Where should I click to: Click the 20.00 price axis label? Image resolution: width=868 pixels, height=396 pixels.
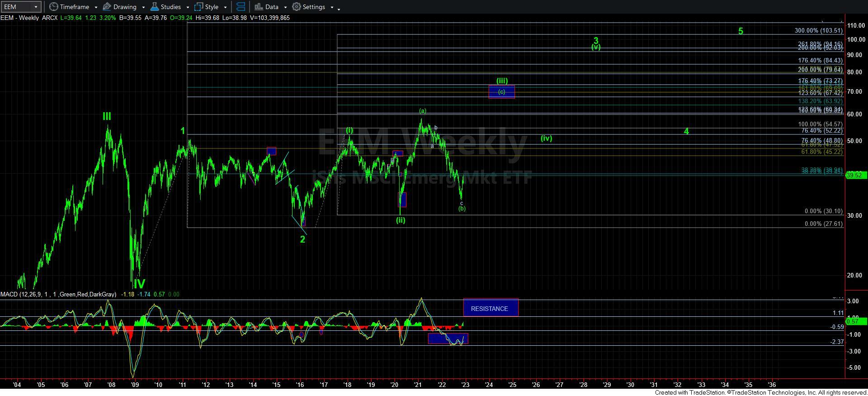point(855,275)
